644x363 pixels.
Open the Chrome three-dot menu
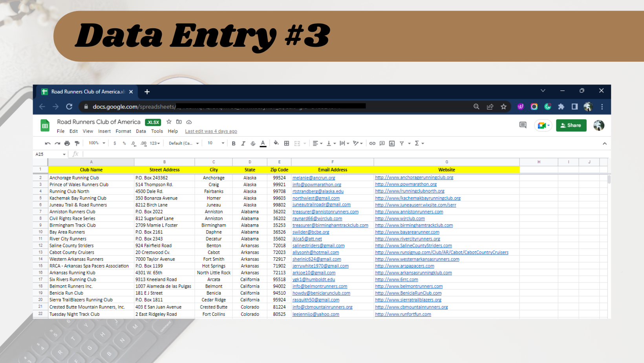[x=602, y=106]
